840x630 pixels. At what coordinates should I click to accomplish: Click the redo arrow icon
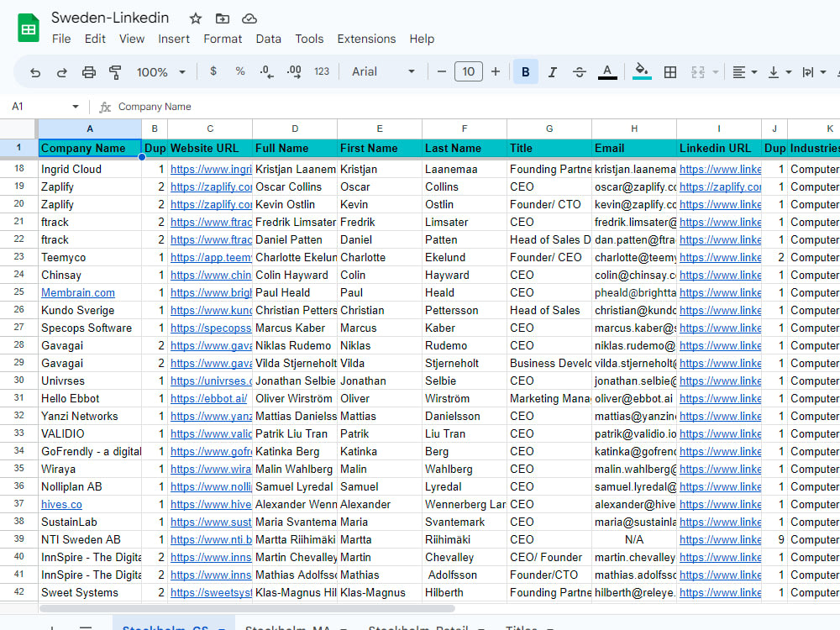[61, 71]
